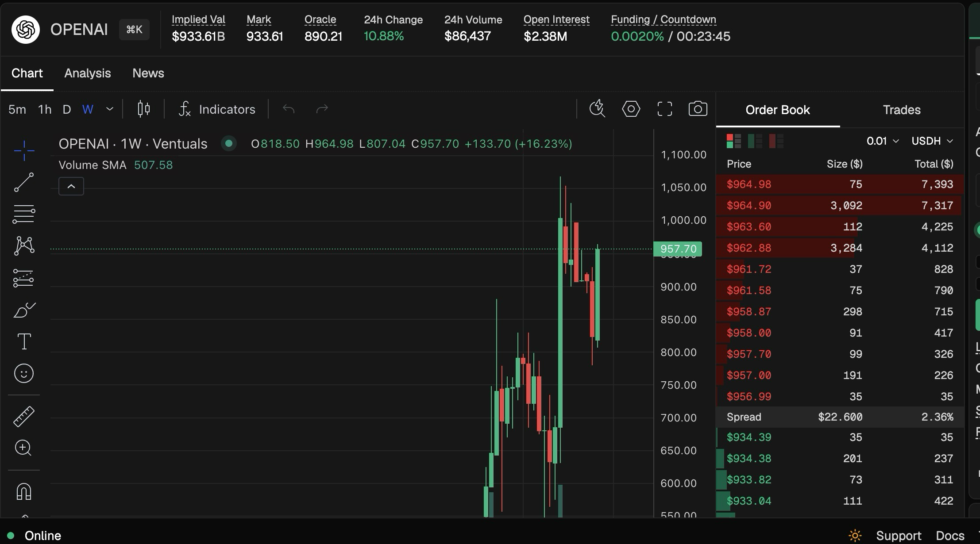
Task: Select the ruler measure tool
Action: pyautogui.click(x=24, y=416)
